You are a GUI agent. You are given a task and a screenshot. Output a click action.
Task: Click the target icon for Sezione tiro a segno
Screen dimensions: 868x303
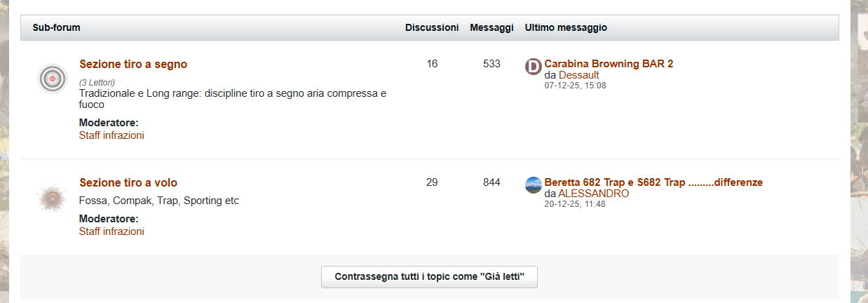52,79
